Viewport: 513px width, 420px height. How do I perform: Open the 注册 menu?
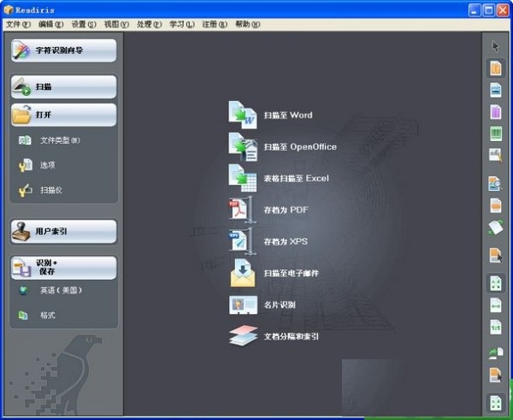[215, 25]
